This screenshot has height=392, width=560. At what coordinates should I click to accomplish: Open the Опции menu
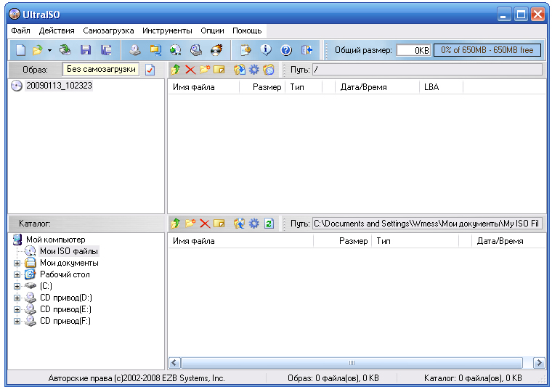212,30
